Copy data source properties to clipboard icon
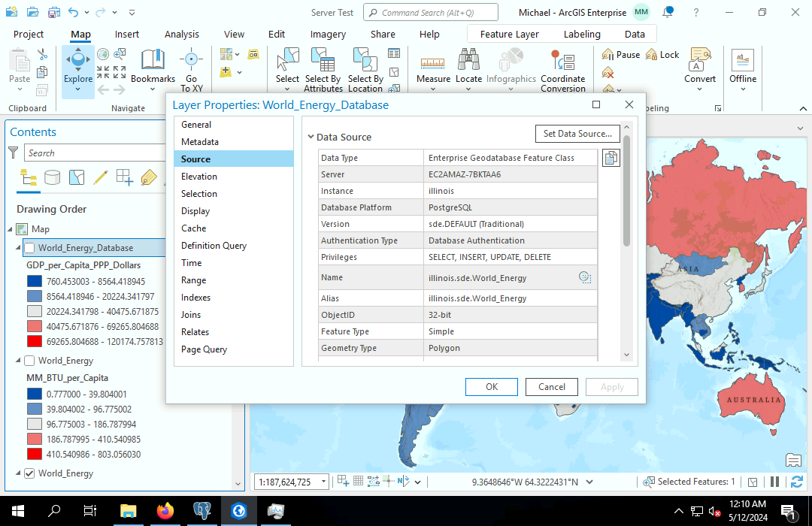The width and height of the screenshot is (812, 526). (611, 158)
